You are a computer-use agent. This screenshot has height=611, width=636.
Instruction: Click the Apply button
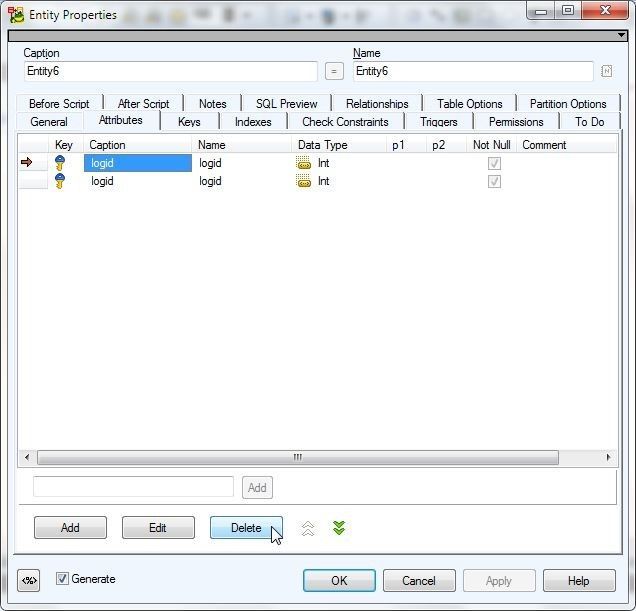(499, 581)
